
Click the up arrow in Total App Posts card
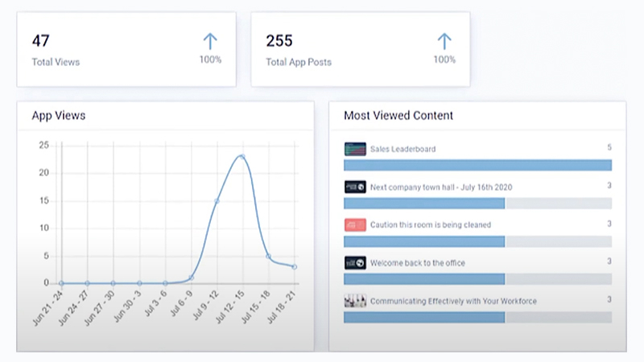(x=444, y=41)
